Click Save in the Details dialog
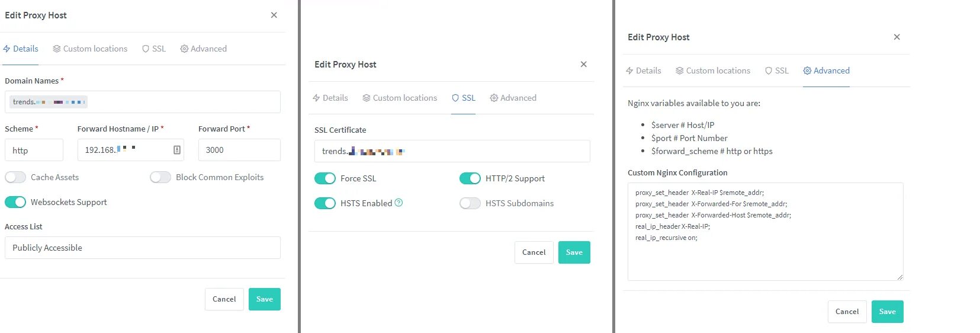980x333 pixels. (x=265, y=299)
